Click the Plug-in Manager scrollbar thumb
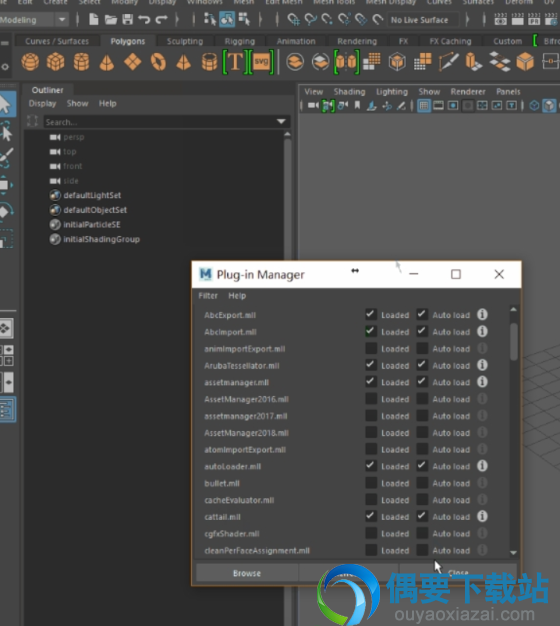The width and height of the screenshot is (560, 626). (514, 341)
